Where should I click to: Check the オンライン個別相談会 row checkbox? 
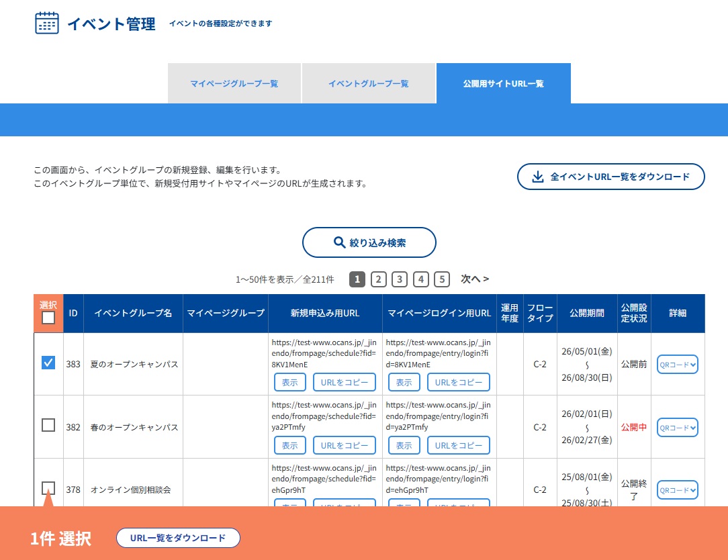pyautogui.click(x=48, y=488)
